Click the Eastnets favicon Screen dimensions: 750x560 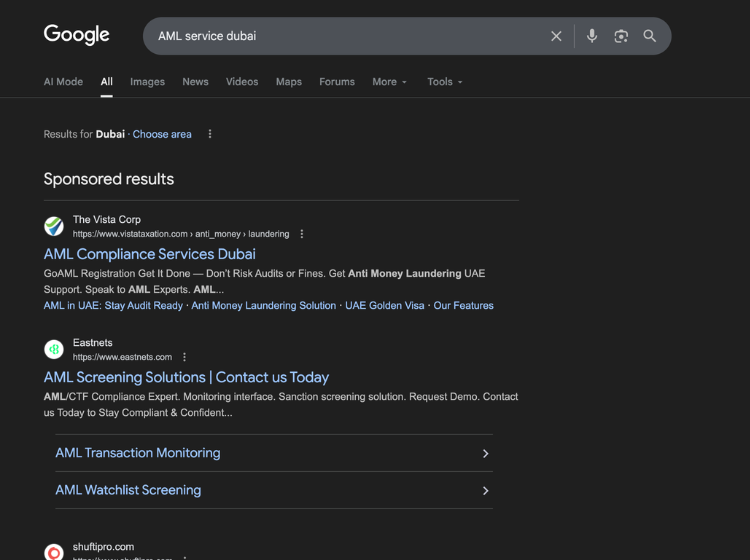tap(54, 349)
